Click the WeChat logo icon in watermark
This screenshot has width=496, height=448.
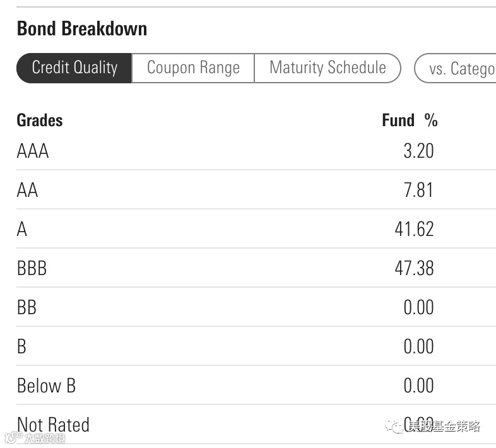398,427
